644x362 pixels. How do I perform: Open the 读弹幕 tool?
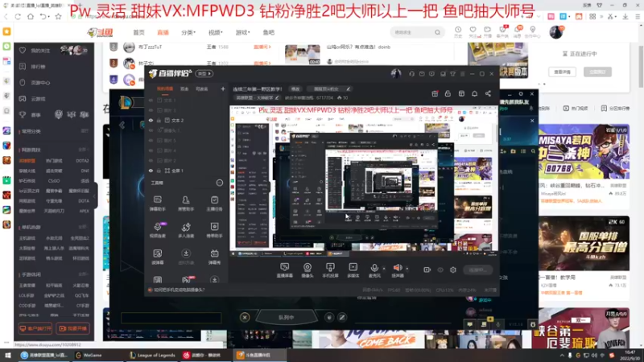pos(157,257)
